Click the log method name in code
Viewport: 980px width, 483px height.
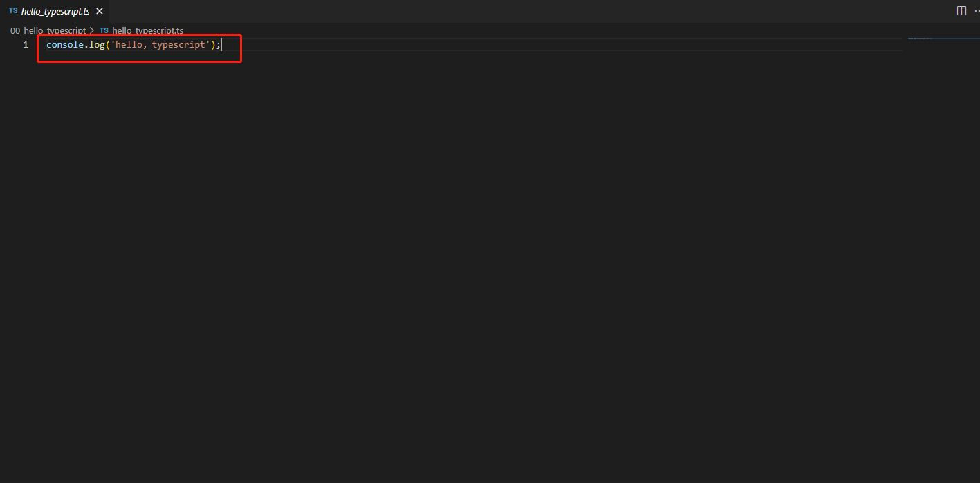97,45
